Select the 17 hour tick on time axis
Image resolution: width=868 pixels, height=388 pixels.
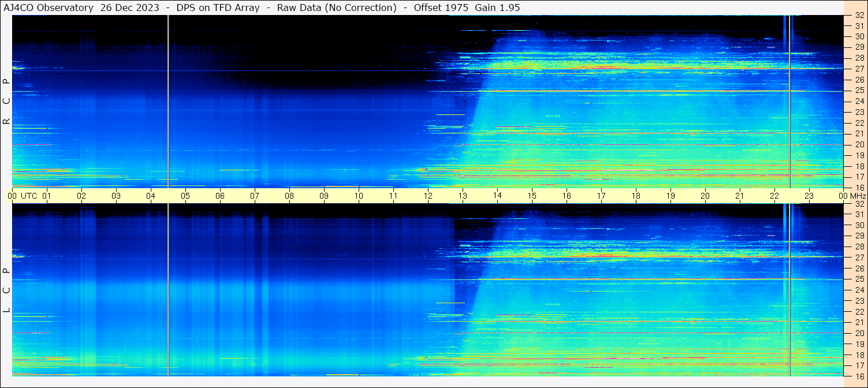pyautogui.click(x=601, y=196)
